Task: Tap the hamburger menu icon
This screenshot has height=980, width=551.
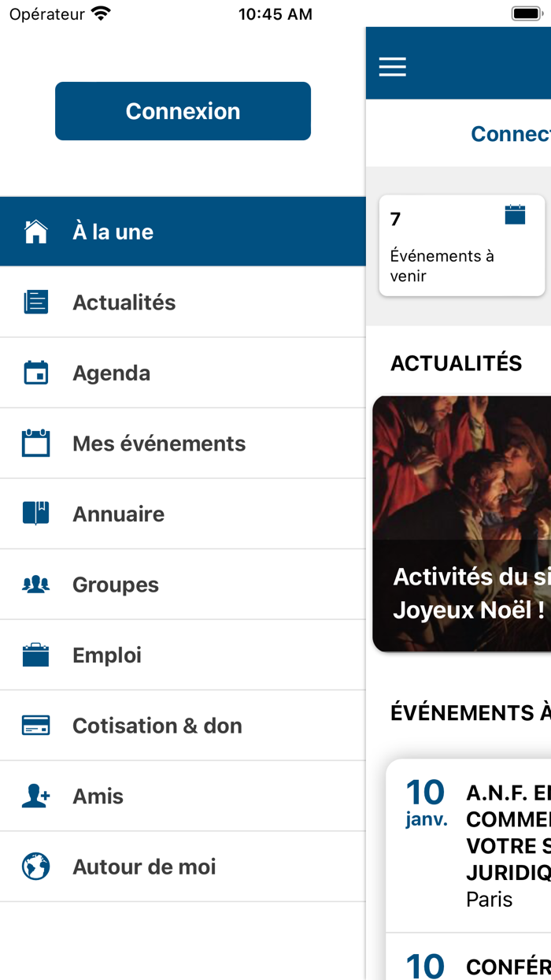Action: (392, 66)
